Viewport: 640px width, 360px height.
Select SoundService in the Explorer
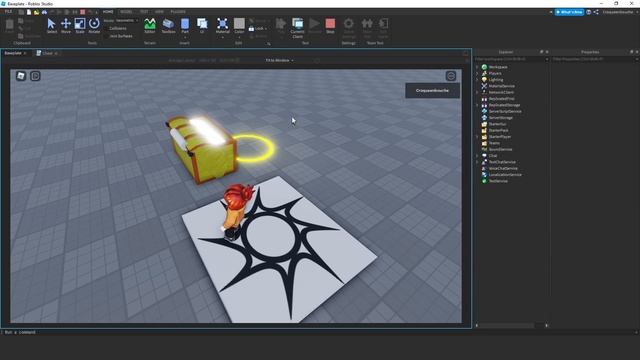[500, 149]
